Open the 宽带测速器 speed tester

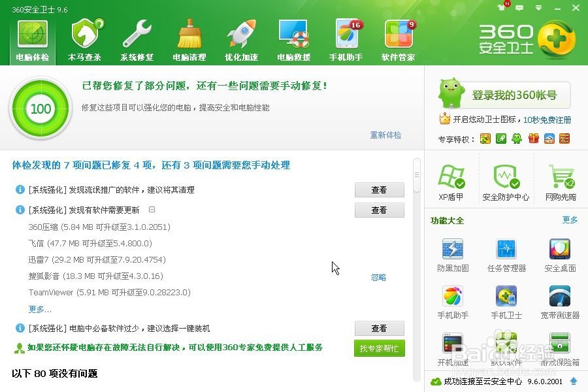pos(560,302)
